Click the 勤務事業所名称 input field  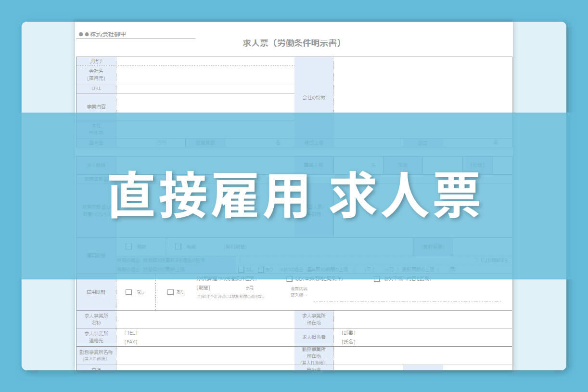point(205,355)
